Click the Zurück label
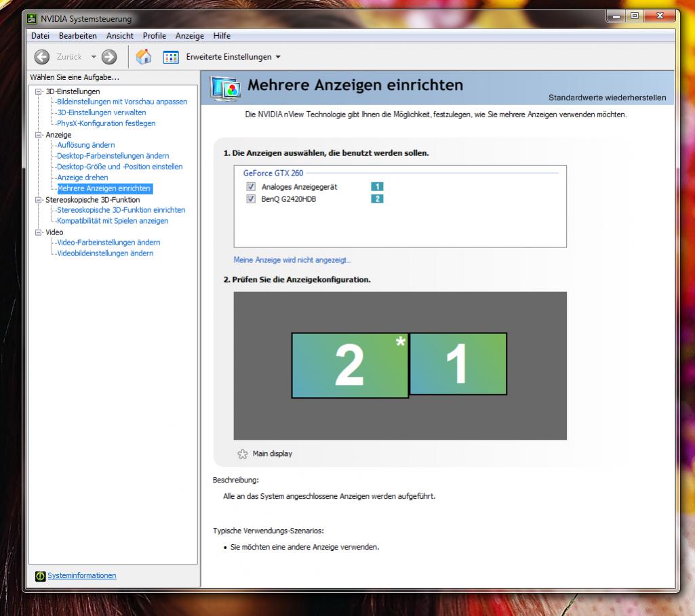The height and width of the screenshot is (616, 695). click(69, 57)
